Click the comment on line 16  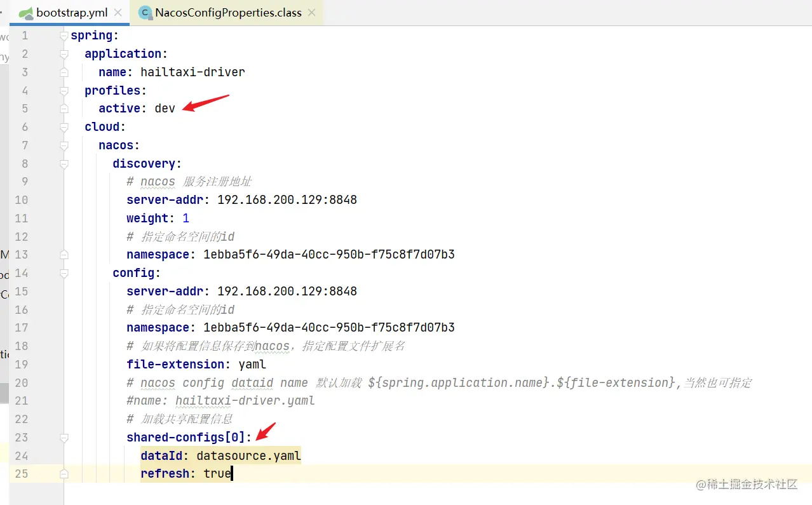tap(180, 310)
